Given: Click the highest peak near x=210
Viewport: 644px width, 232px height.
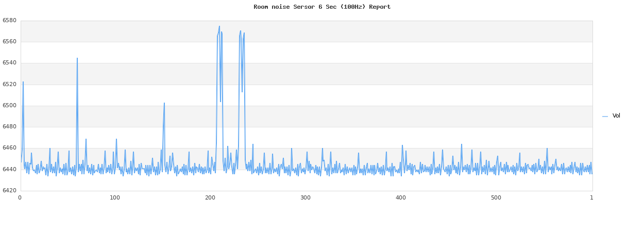Looking at the screenshot, I should 219,26.
